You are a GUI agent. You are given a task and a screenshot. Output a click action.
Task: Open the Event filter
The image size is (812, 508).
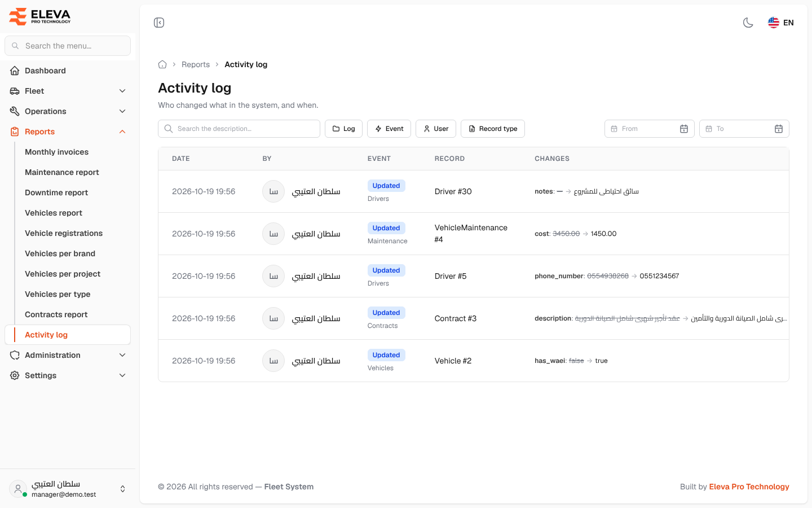(x=389, y=129)
